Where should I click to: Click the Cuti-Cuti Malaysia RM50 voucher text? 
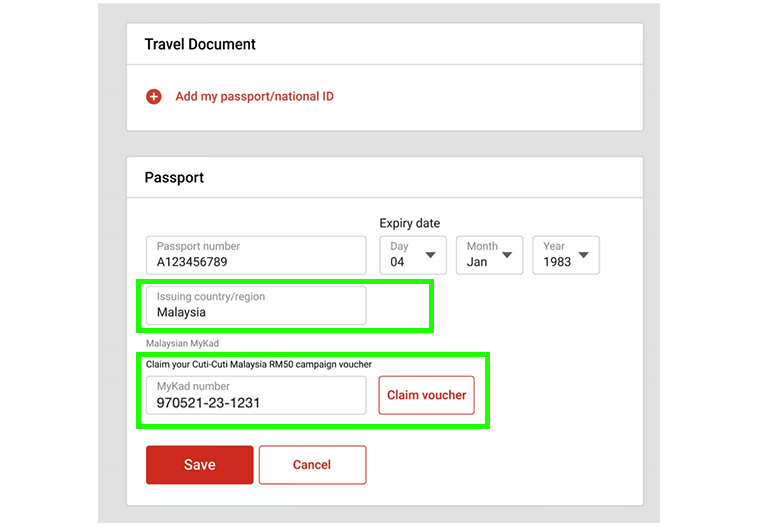(x=258, y=365)
